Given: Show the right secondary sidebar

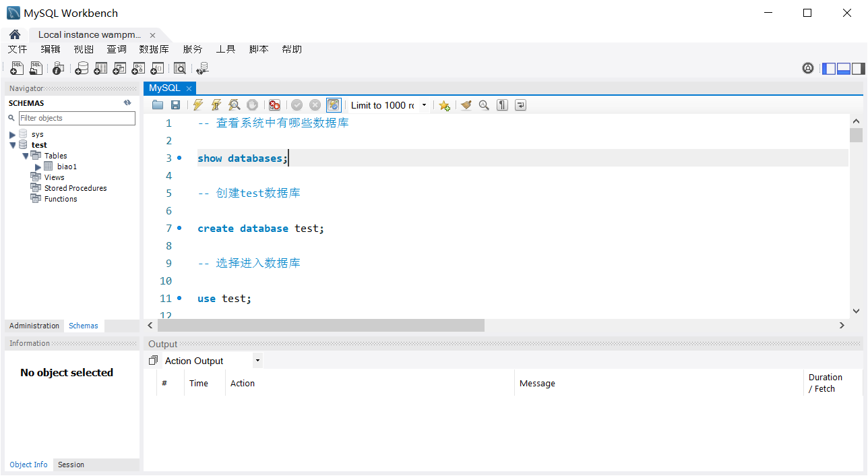Looking at the screenshot, I should (859, 69).
